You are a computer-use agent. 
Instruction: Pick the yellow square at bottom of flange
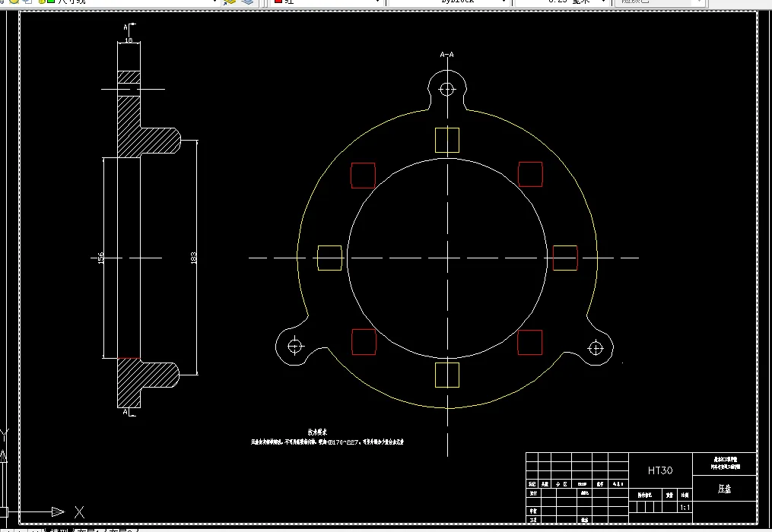click(447, 375)
